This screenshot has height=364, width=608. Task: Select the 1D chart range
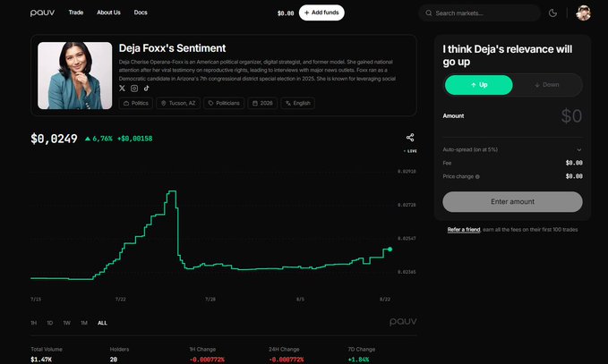50,323
